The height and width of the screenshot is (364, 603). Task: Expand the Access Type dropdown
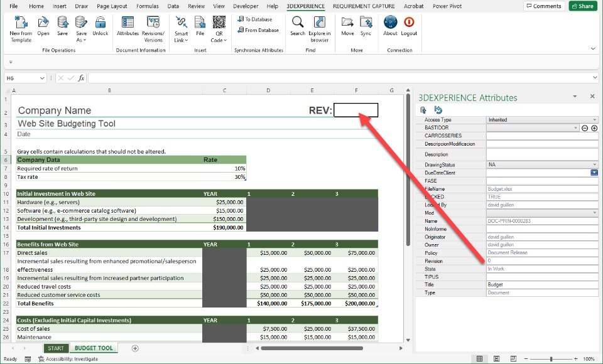[x=594, y=120]
